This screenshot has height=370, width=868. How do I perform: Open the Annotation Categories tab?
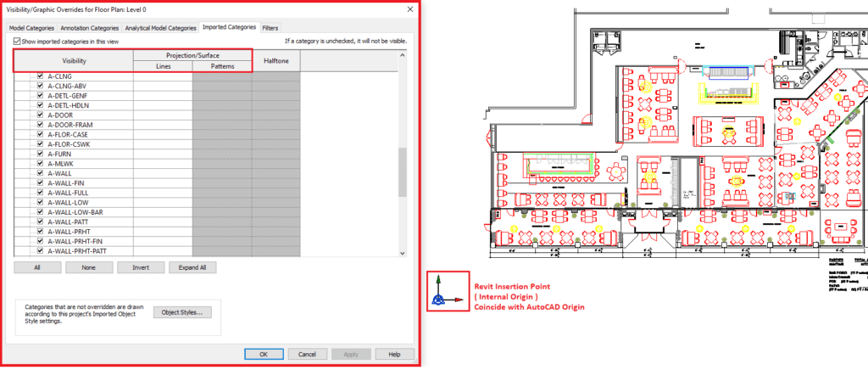(x=87, y=28)
